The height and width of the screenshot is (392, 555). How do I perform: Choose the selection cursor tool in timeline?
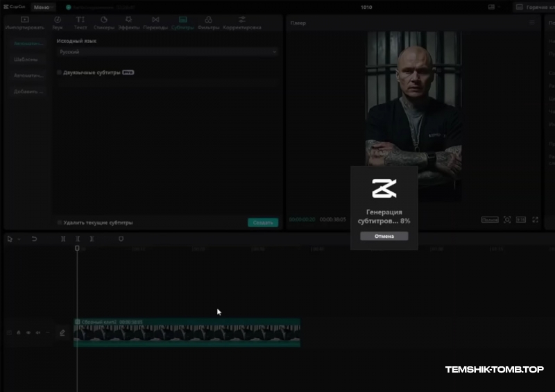tap(10, 239)
